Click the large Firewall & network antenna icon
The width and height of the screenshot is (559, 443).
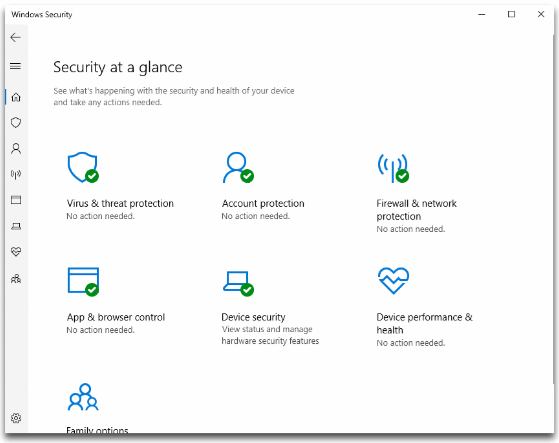tap(393, 168)
